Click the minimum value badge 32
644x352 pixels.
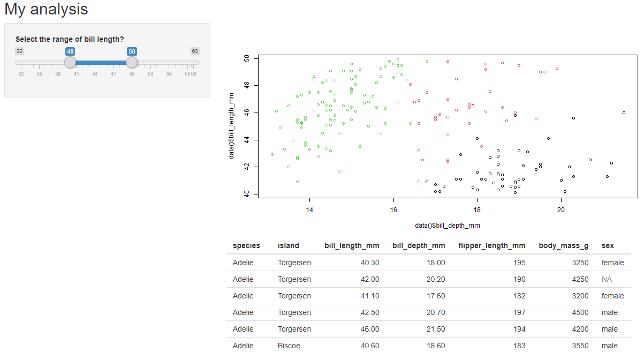click(x=19, y=51)
